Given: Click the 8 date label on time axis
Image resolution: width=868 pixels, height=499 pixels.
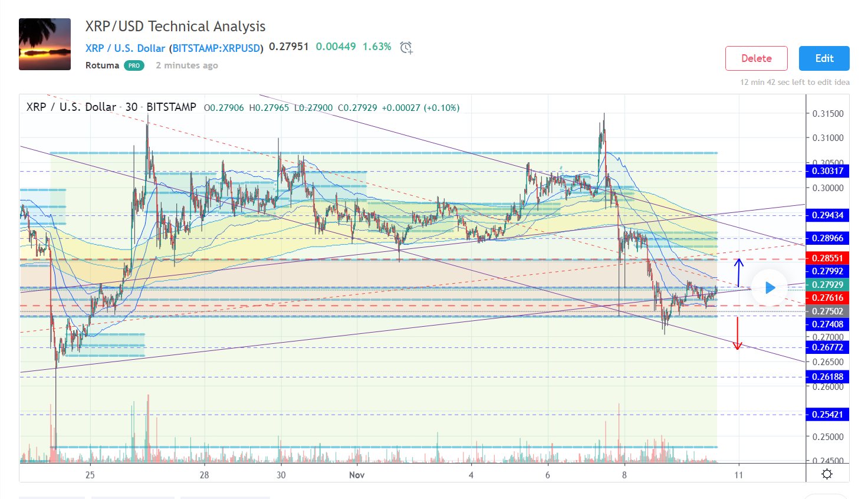Looking at the screenshot, I should (x=624, y=475).
